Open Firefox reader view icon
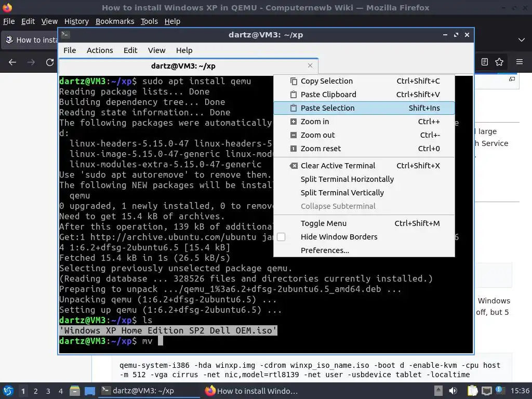The width and height of the screenshot is (532, 399). (x=485, y=62)
